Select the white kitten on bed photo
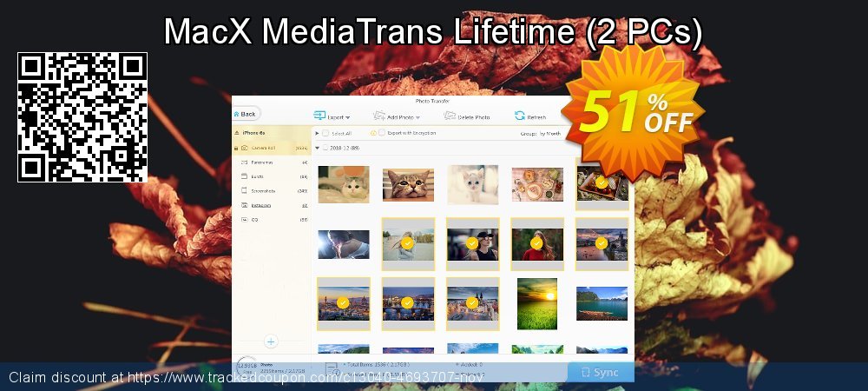Image resolution: width=868 pixels, height=391 pixels. [x=343, y=184]
